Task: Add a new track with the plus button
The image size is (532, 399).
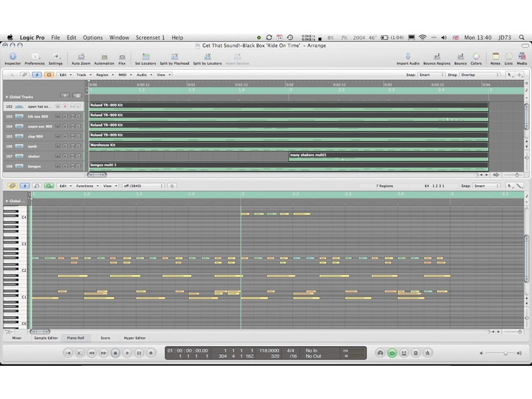Action: (65, 96)
